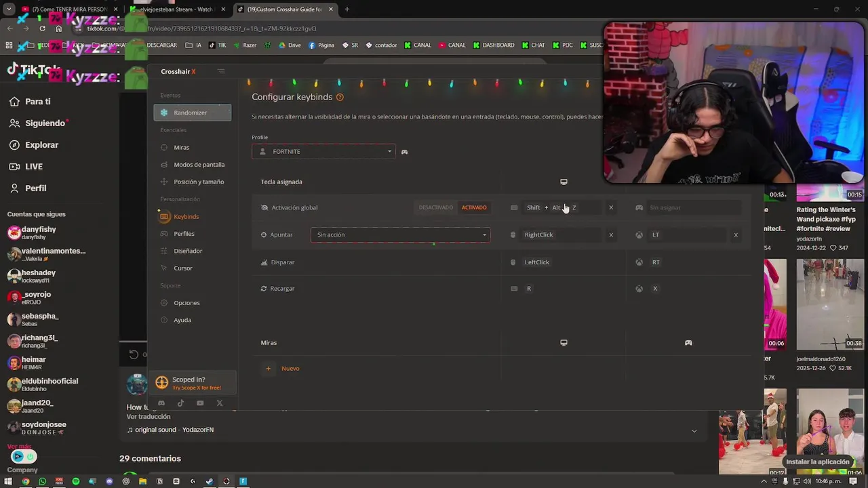
Task: Click the X controller binding for Recargar
Action: [655, 289]
